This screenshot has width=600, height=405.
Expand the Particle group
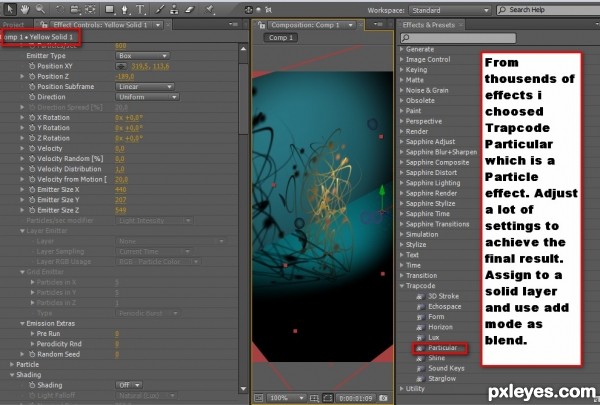(x=12, y=365)
